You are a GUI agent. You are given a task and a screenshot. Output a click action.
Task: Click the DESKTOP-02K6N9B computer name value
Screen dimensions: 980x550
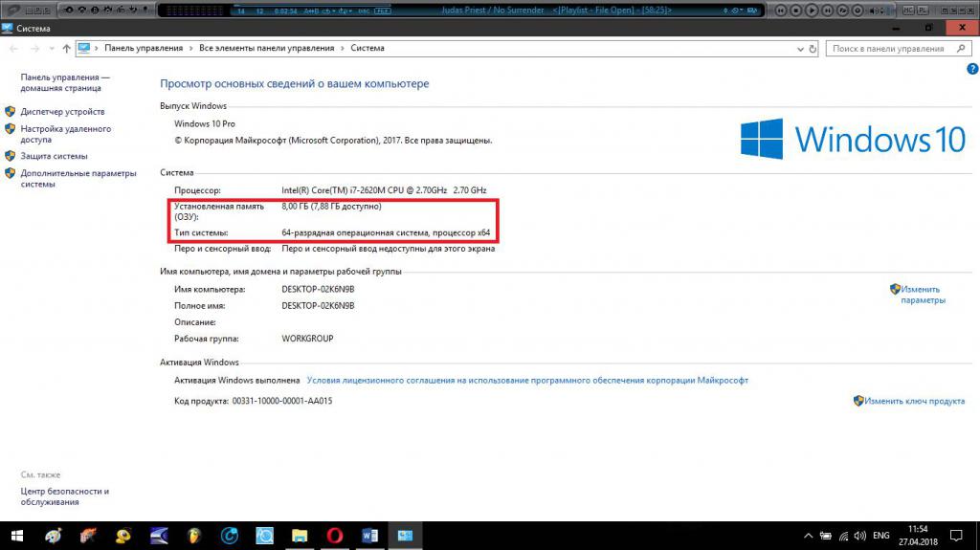pos(318,290)
